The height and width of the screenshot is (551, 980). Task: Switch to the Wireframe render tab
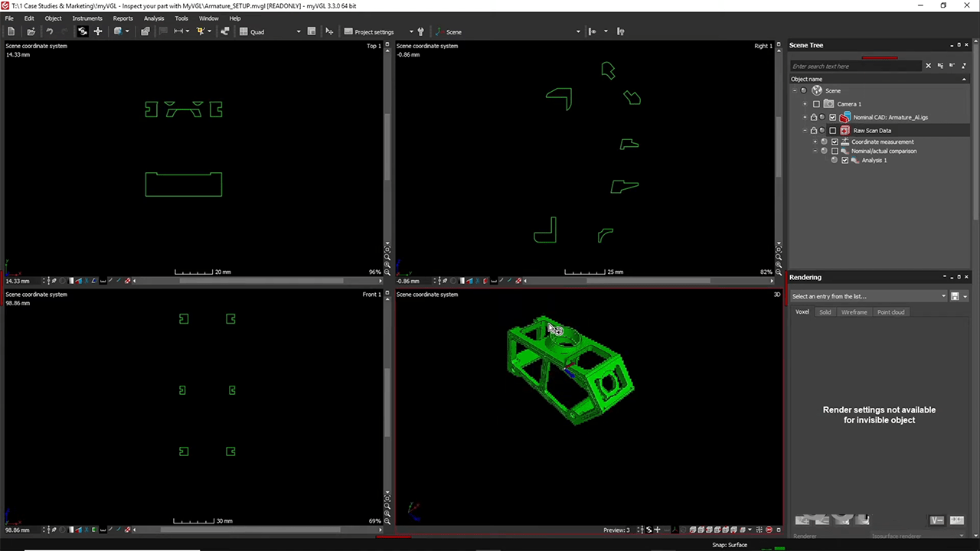(854, 312)
